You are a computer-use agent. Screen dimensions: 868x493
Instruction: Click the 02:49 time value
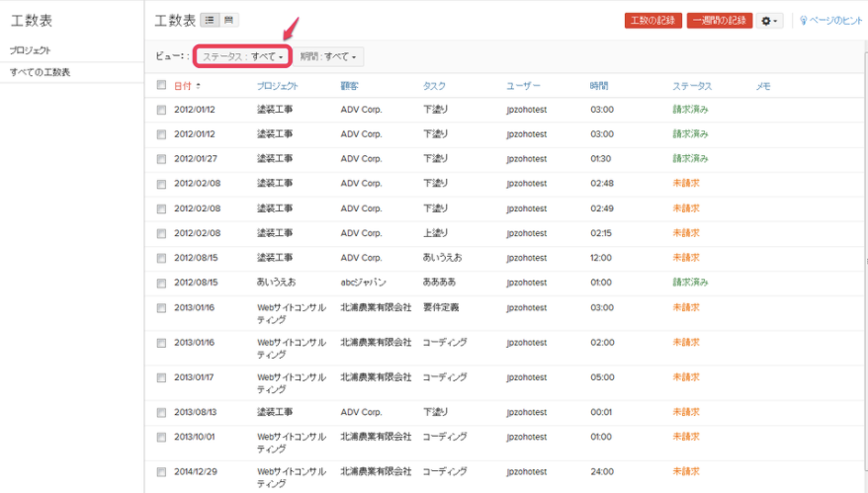[x=602, y=208]
